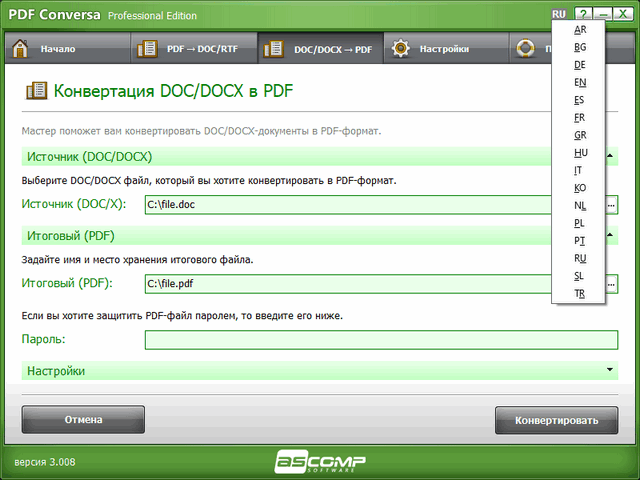Collapse the Источник (DOC/DOCX) section

[610, 156]
